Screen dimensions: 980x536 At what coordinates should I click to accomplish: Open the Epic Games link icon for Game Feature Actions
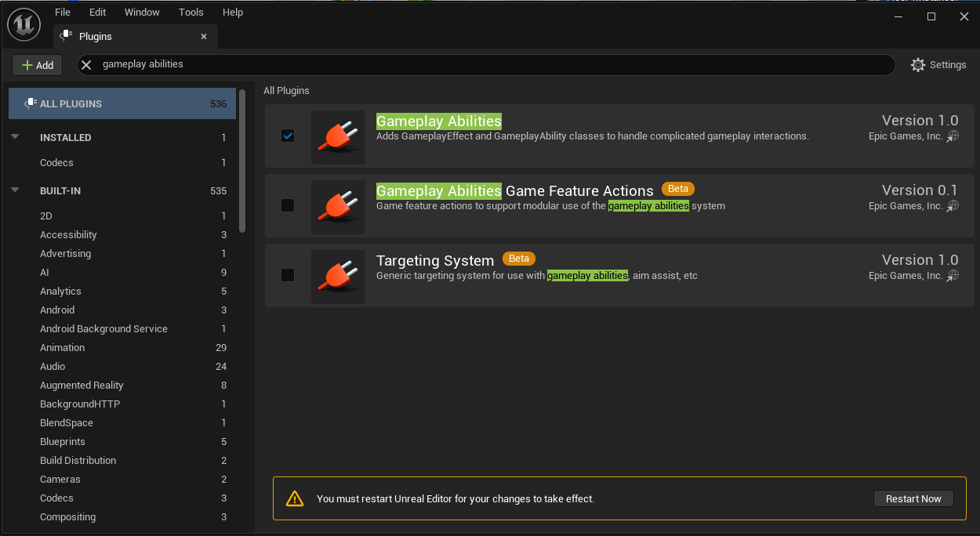click(953, 206)
